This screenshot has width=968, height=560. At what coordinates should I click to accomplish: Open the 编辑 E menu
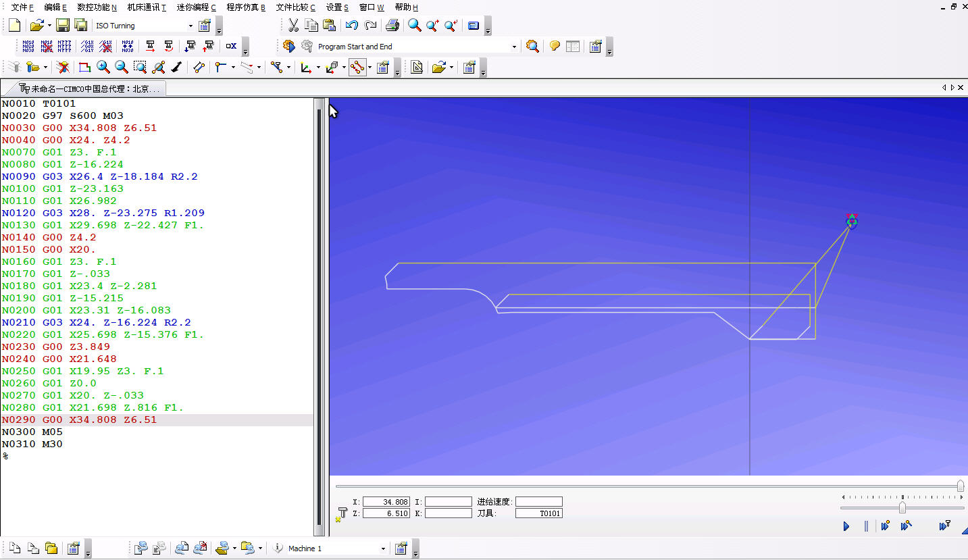[55, 7]
